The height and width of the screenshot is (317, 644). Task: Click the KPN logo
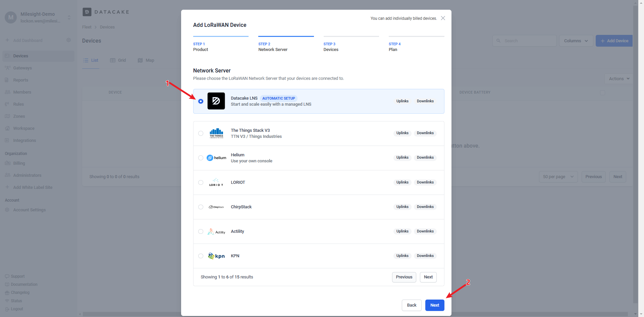(x=216, y=256)
